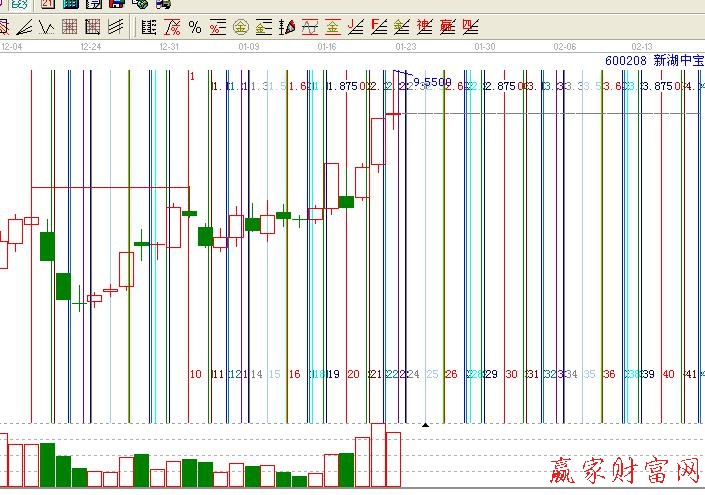Select the slashed 7% percentage tool icon
705x495 pixels.
click(172, 27)
